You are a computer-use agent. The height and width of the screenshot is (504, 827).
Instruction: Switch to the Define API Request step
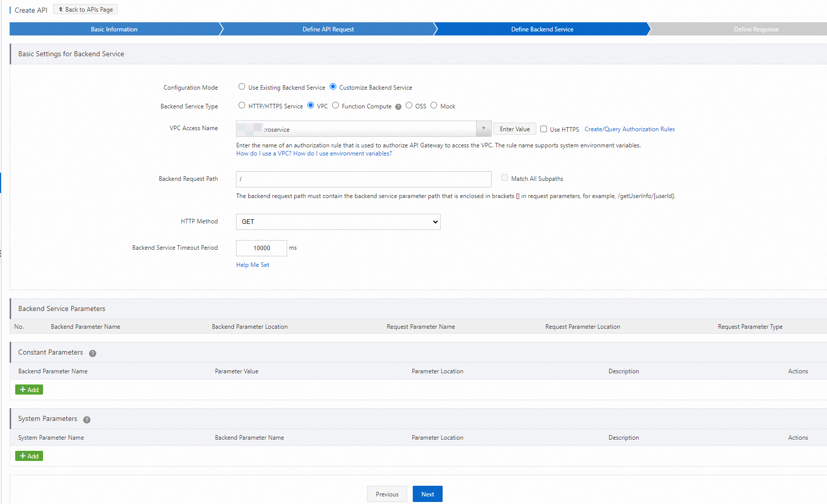point(328,29)
